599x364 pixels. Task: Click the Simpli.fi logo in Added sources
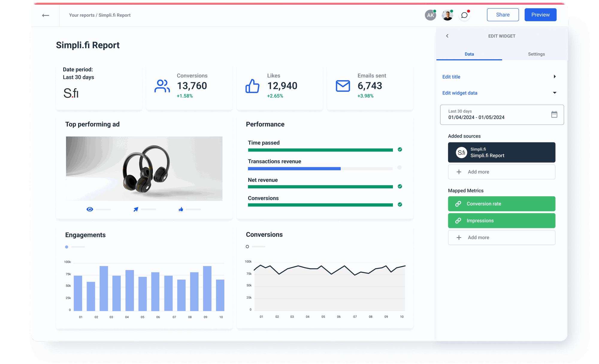[x=462, y=152]
